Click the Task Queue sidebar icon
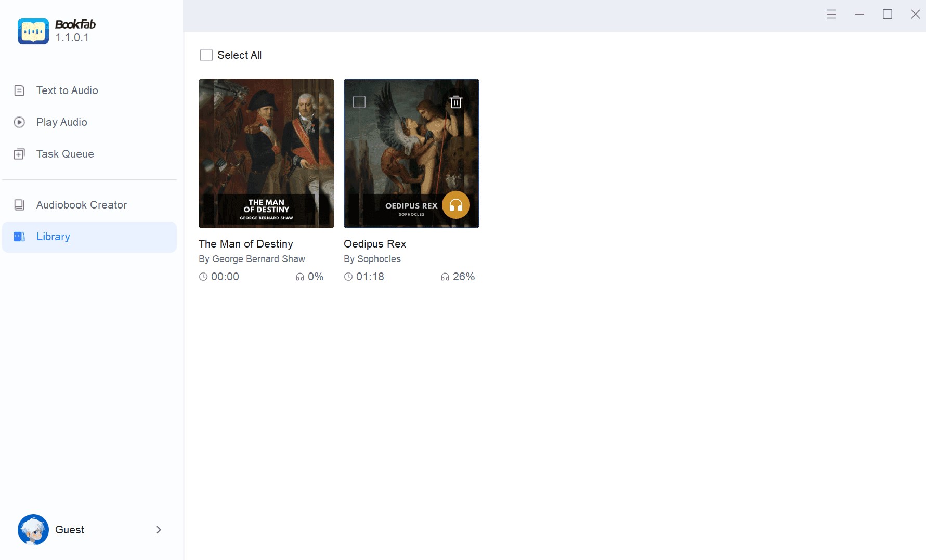Image resolution: width=926 pixels, height=560 pixels. [x=19, y=154]
